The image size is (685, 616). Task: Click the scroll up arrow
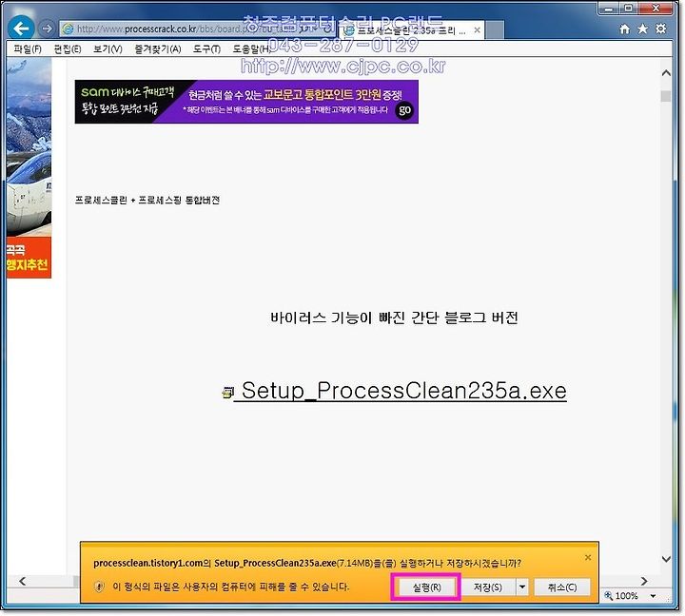tap(666, 73)
